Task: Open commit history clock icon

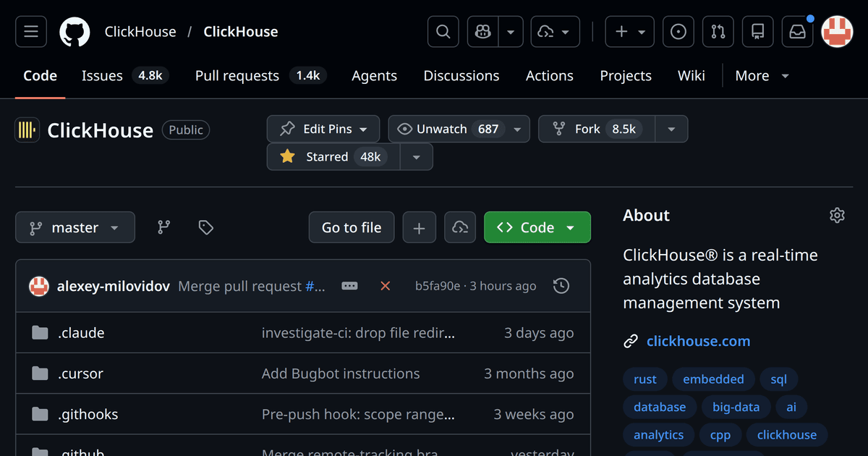Action: (561, 286)
